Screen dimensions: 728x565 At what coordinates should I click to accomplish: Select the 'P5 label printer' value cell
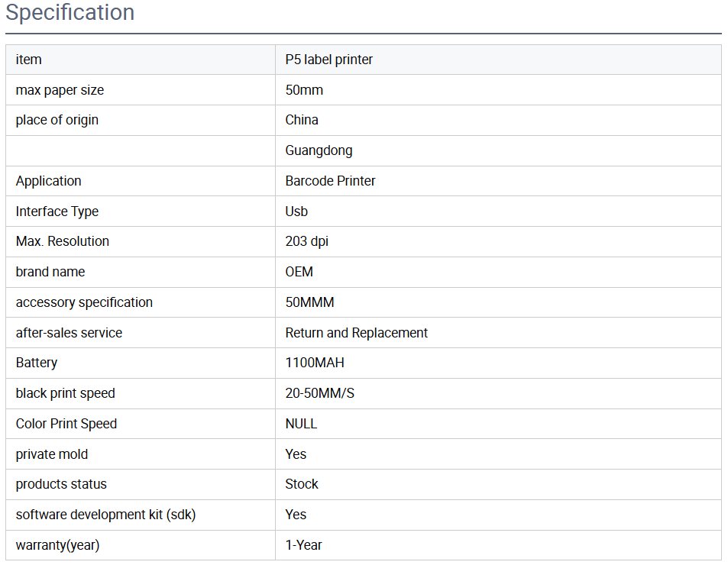328,60
